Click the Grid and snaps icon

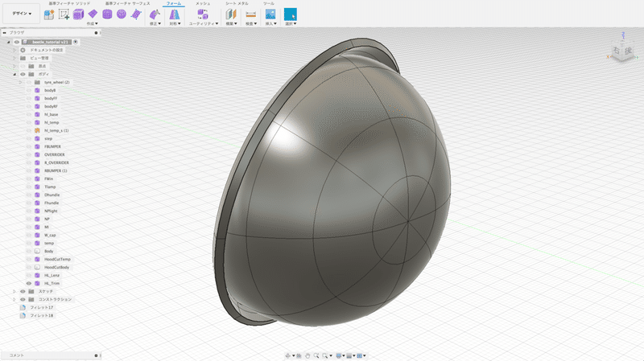point(349,355)
